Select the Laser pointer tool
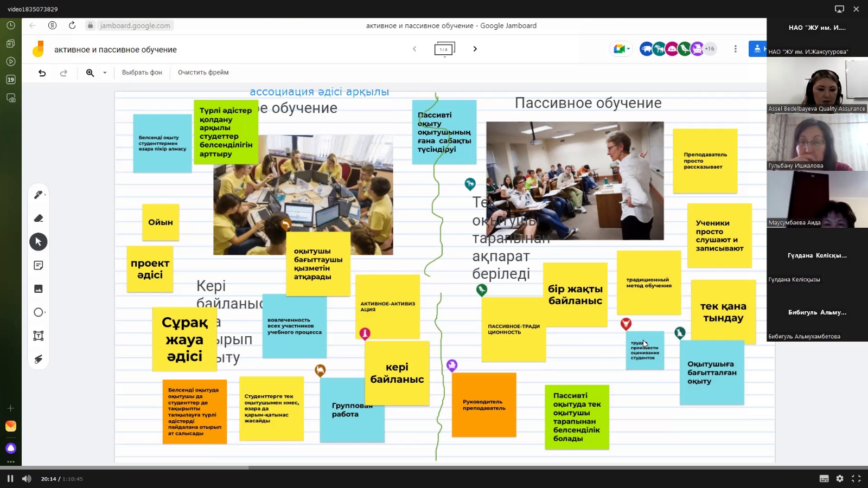 pos(38,359)
